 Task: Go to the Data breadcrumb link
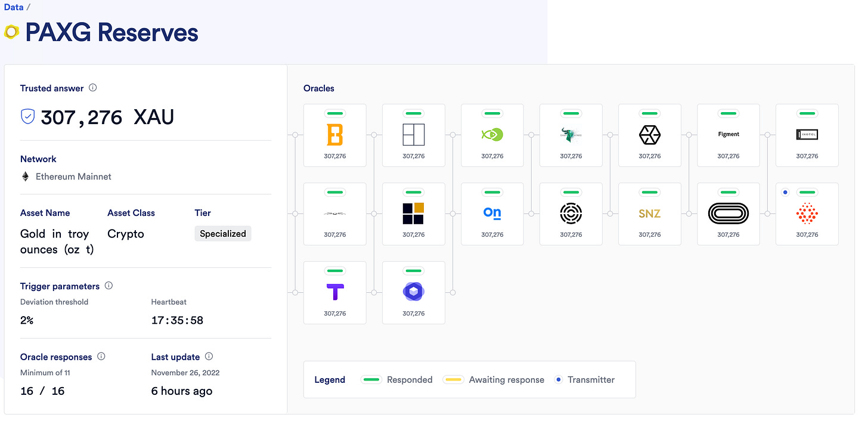pos(14,7)
